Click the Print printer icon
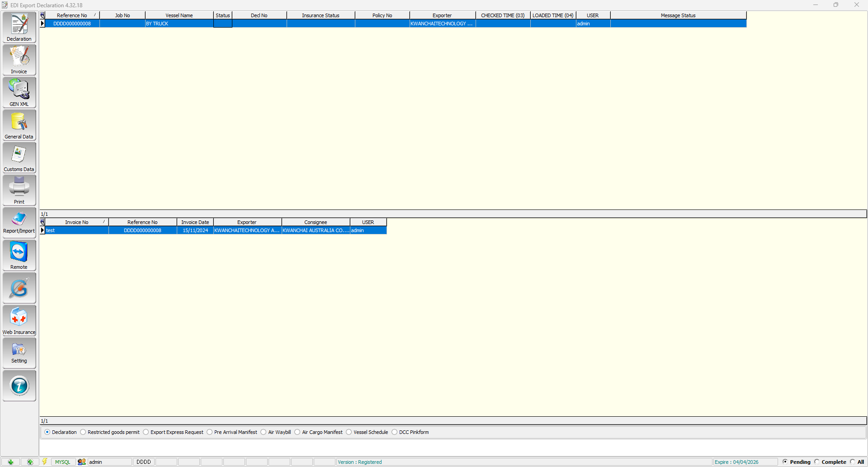The width and height of the screenshot is (868, 467). tap(19, 190)
